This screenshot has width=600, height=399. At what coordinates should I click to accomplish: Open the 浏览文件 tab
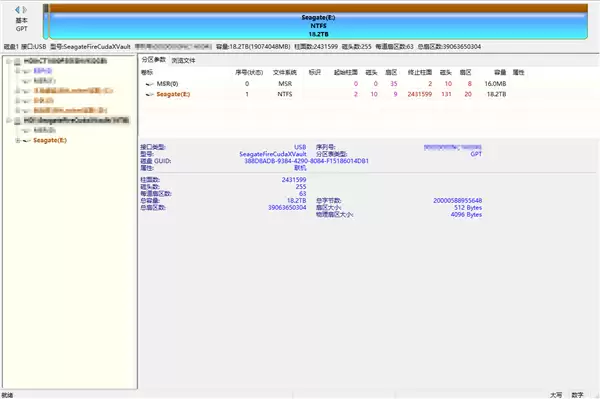[x=183, y=60]
